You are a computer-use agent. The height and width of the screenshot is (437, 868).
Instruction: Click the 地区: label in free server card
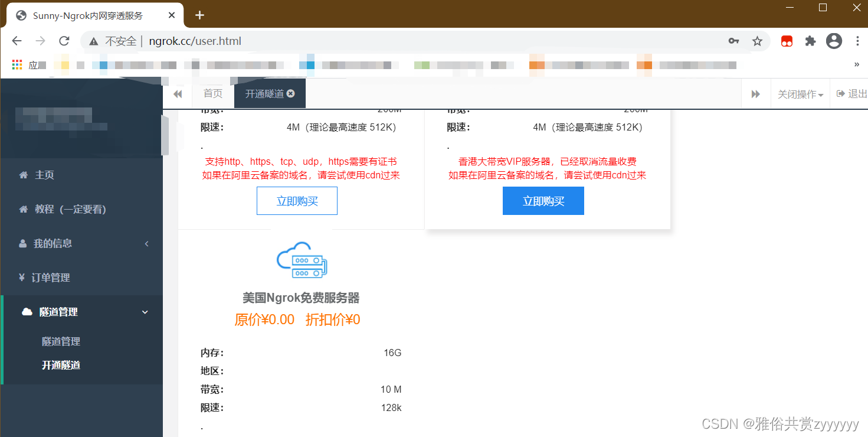click(212, 371)
